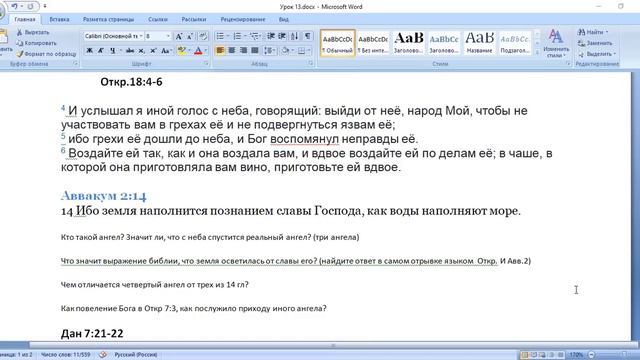
Task: Open the Ссылки ribbon tab
Action: (158, 19)
